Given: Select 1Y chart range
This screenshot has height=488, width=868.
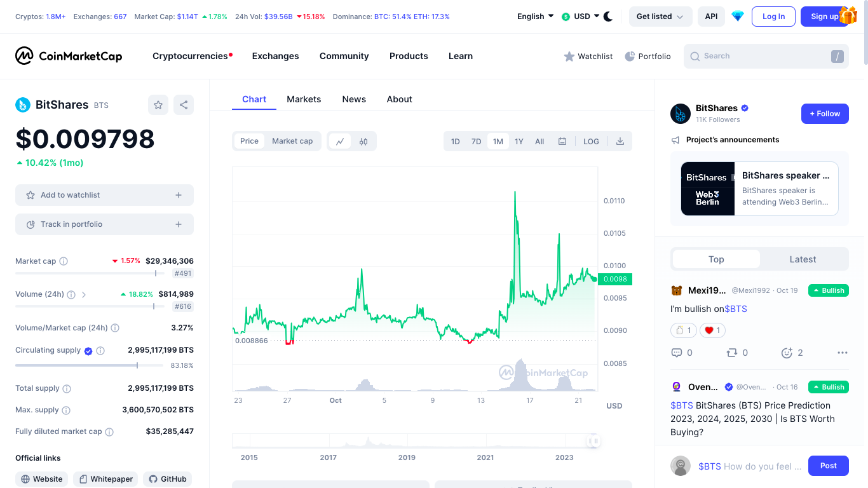Looking at the screenshot, I should tap(519, 141).
